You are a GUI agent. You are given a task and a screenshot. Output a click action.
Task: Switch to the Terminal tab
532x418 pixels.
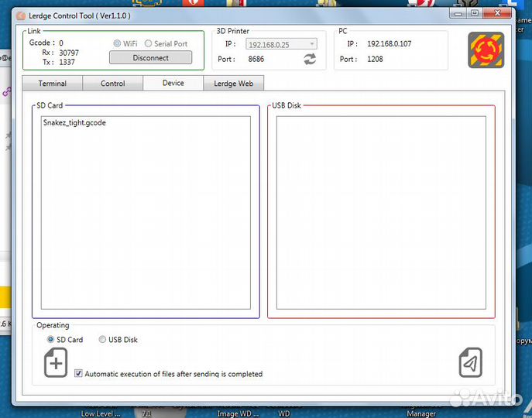pyautogui.click(x=52, y=84)
